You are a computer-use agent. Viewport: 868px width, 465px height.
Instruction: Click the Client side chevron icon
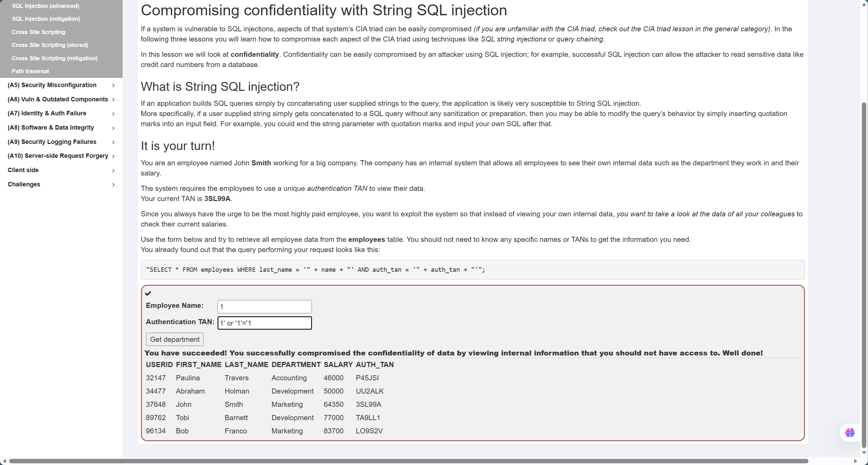click(113, 170)
